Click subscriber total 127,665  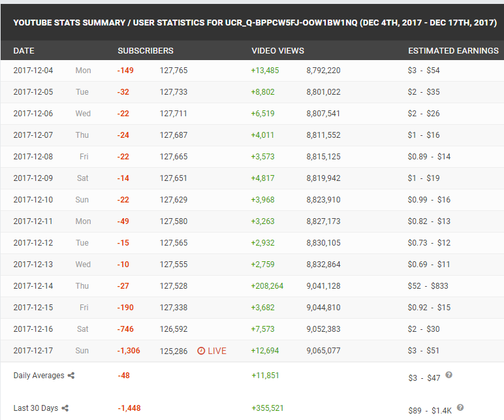(174, 157)
